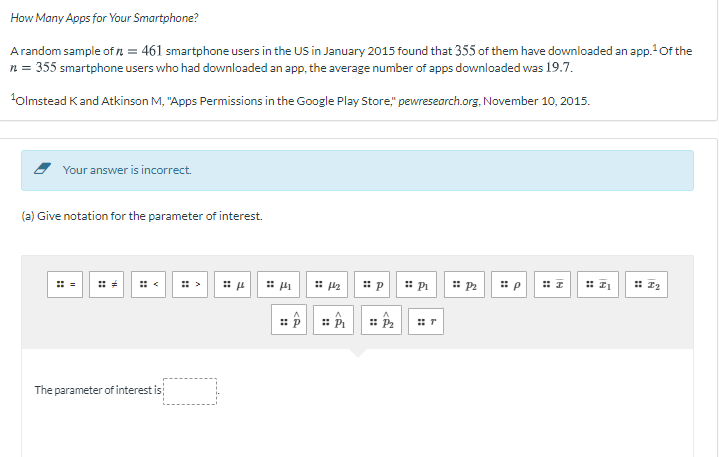Select the mu sub 2 tile

point(327,285)
